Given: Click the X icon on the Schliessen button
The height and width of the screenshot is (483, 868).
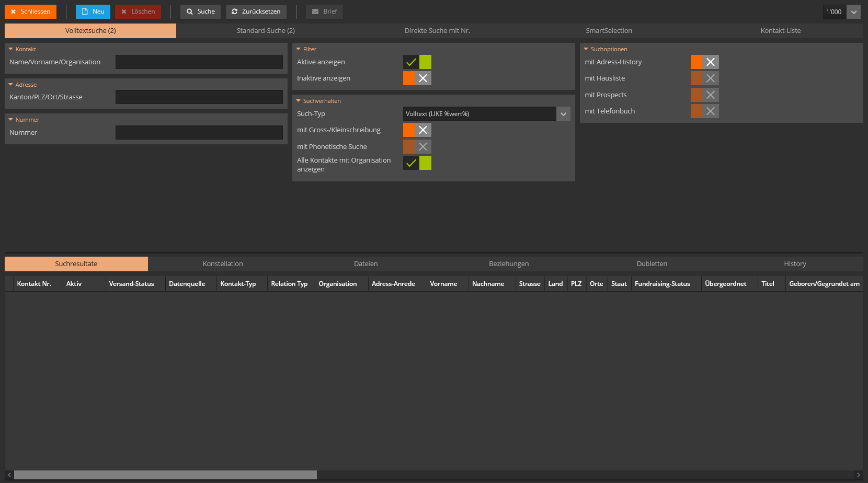Looking at the screenshot, I should click(13, 11).
